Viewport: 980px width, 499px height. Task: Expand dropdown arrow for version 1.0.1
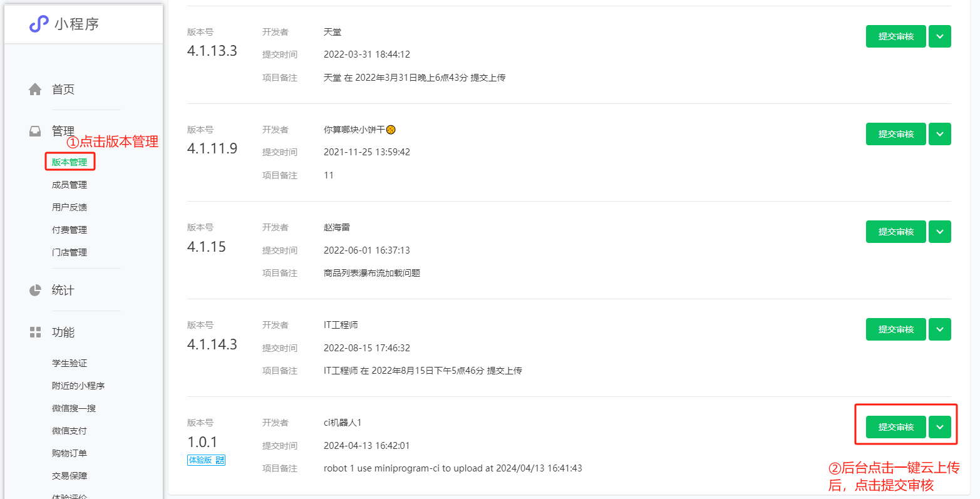[939, 427]
